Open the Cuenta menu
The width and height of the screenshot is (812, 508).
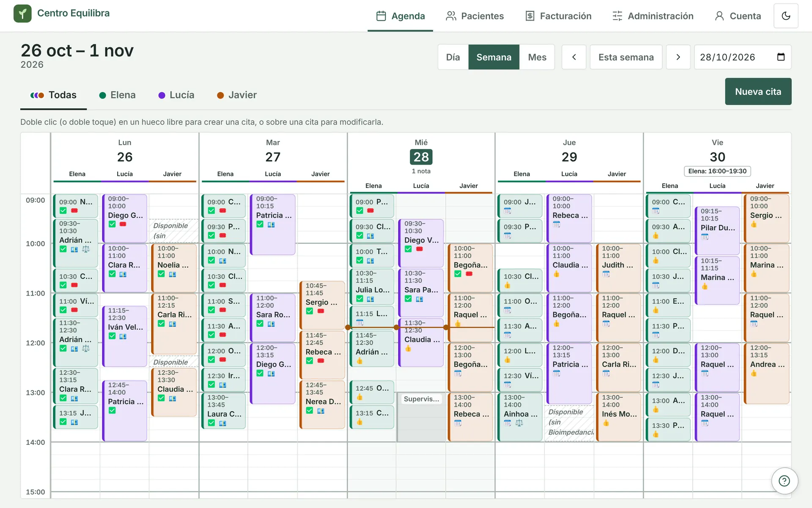tap(738, 16)
